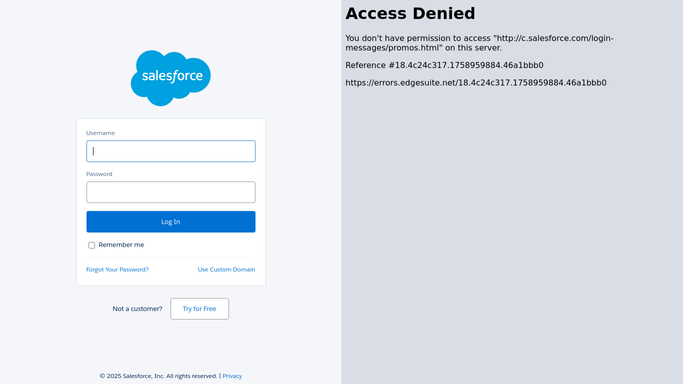Focus the Username input field
This screenshot has width=683, height=384.
pos(171,151)
